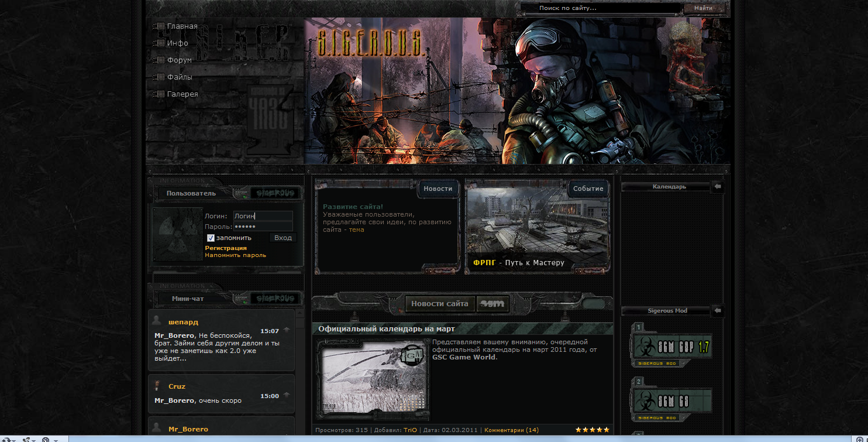Select the Новости tab
Viewport: 868px width, 442px height.
pos(438,189)
